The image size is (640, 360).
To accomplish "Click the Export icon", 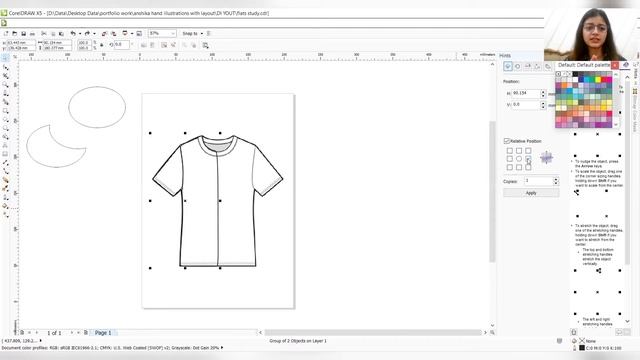I will pyautogui.click(x=113, y=33).
